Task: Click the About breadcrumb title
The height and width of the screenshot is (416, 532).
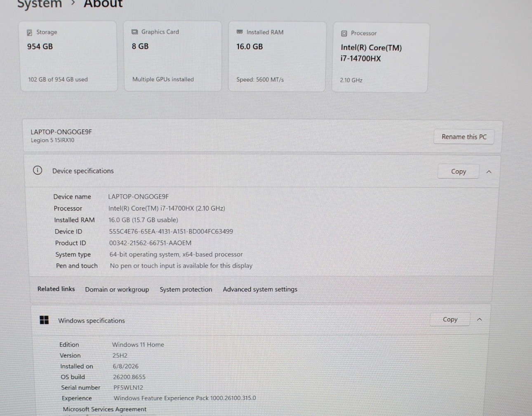Action: pos(103,4)
